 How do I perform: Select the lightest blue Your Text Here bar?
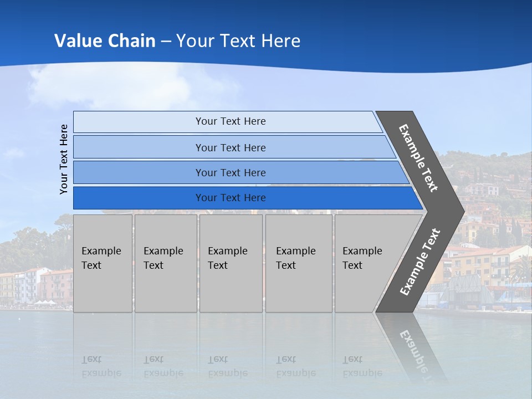click(x=228, y=122)
